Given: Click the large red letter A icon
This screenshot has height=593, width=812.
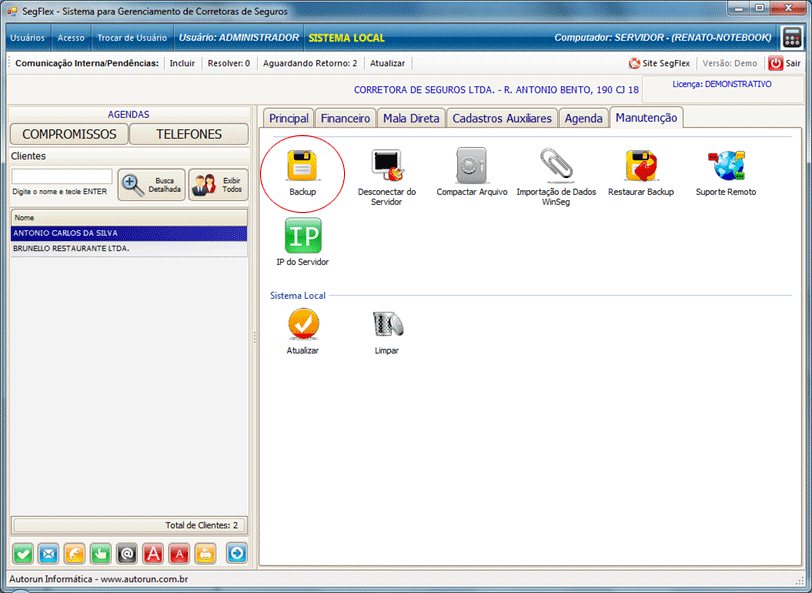Looking at the screenshot, I should (153, 554).
